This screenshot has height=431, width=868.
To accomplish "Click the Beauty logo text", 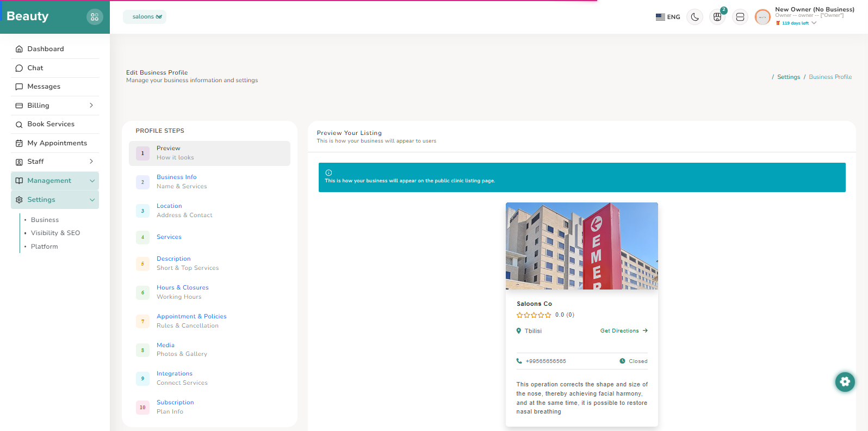I will (x=28, y=16).
